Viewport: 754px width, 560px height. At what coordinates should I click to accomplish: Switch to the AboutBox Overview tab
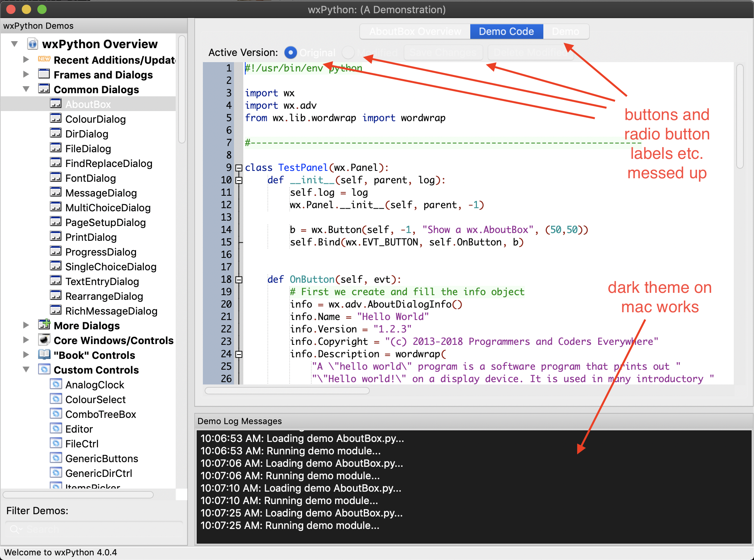coord(413,31)
